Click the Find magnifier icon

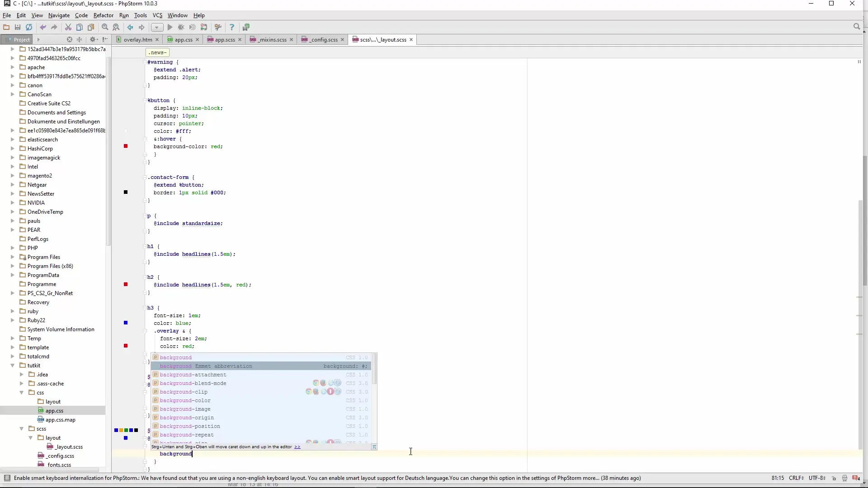click(105, 27)
